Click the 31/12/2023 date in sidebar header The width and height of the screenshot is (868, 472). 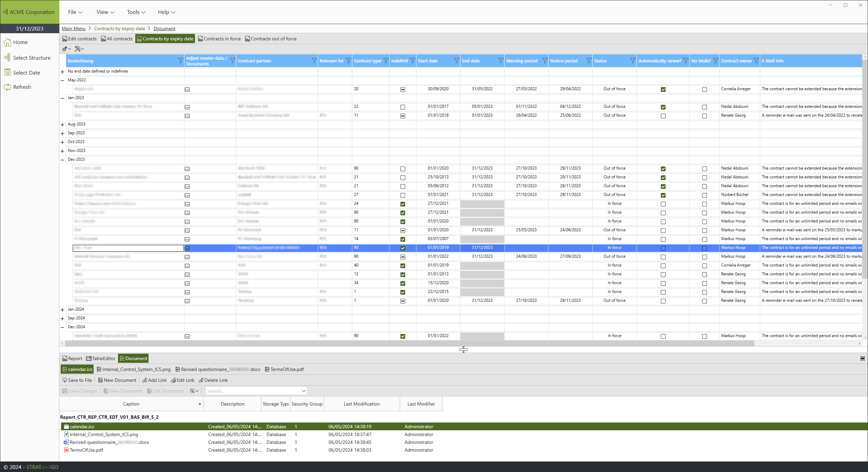coord(29,28)
